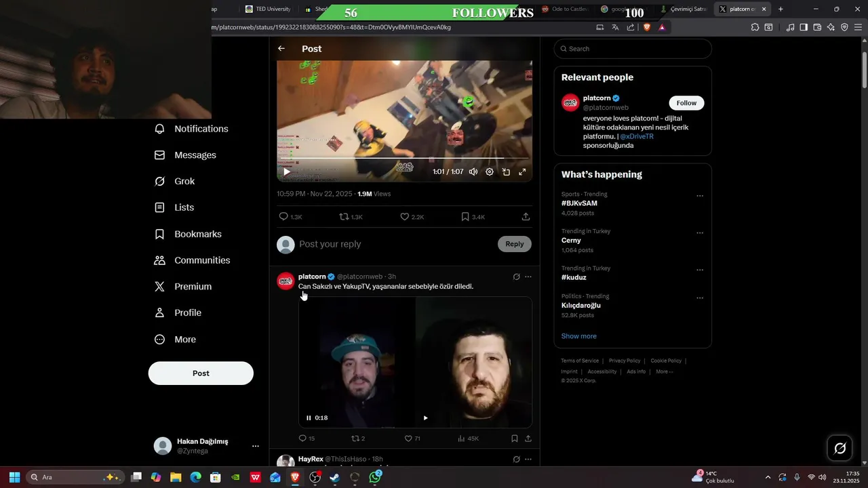Bookmark platcorn's reply

(x=515, y=439)
